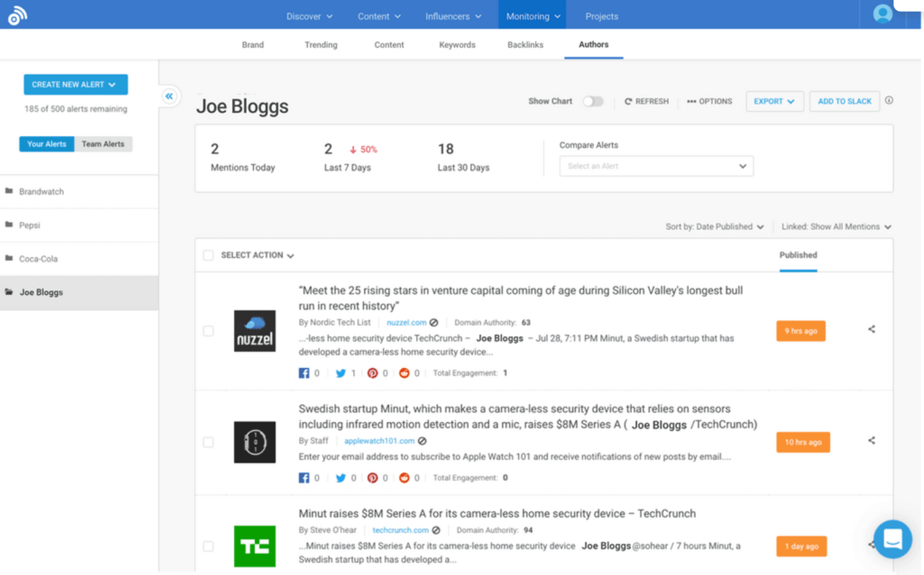Image resolution: width=924 pixels, height=575 pixels.
Task: Expand the Create New Alert dropdown
Action: [76, 85]
